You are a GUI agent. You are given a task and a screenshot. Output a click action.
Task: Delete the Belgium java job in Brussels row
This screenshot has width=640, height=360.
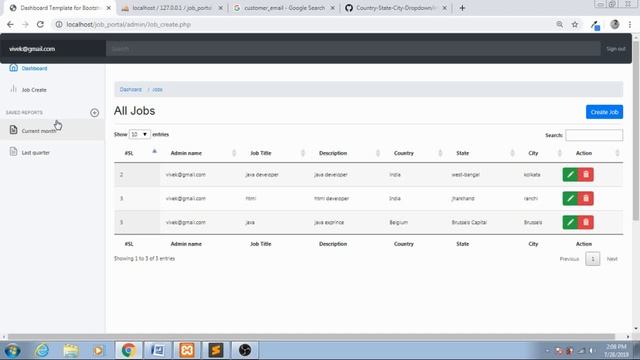(x=586, y=222)
